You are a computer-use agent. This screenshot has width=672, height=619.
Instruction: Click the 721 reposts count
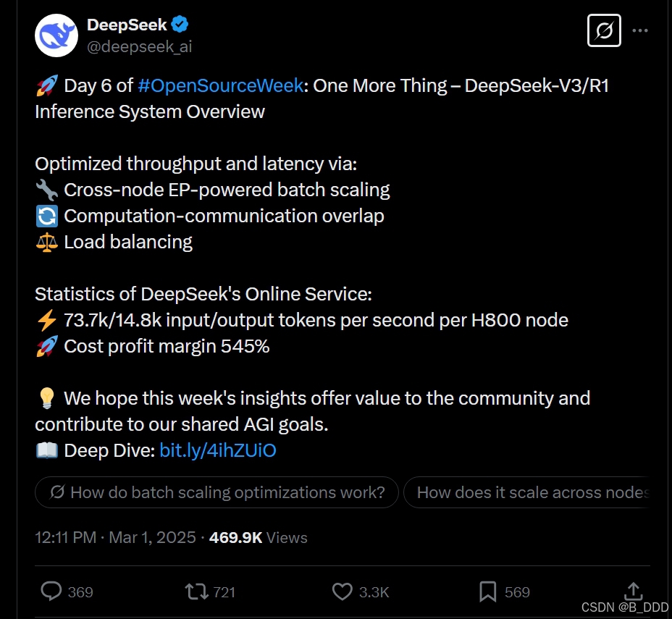click(x=224, y=592)
